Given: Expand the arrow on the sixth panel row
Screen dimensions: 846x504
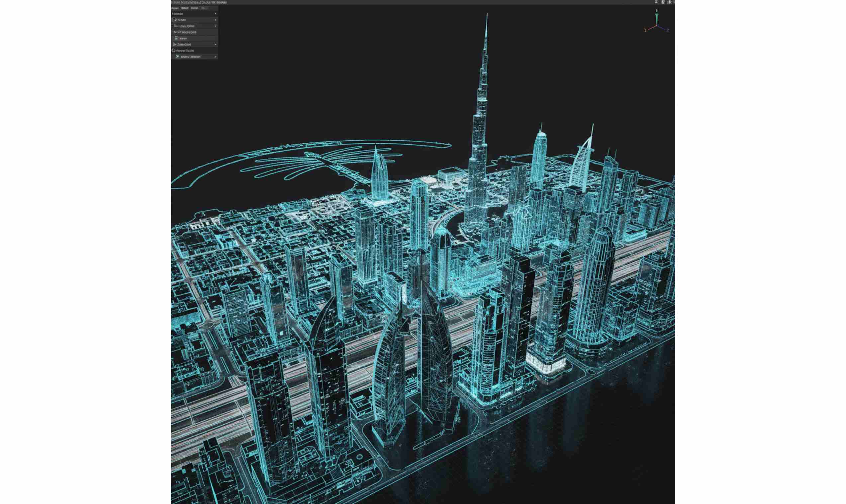Looking at the screenshot, I should pos(215,44).
